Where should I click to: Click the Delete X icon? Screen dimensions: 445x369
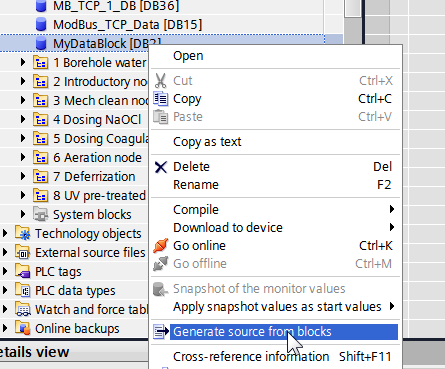point(161,167)
